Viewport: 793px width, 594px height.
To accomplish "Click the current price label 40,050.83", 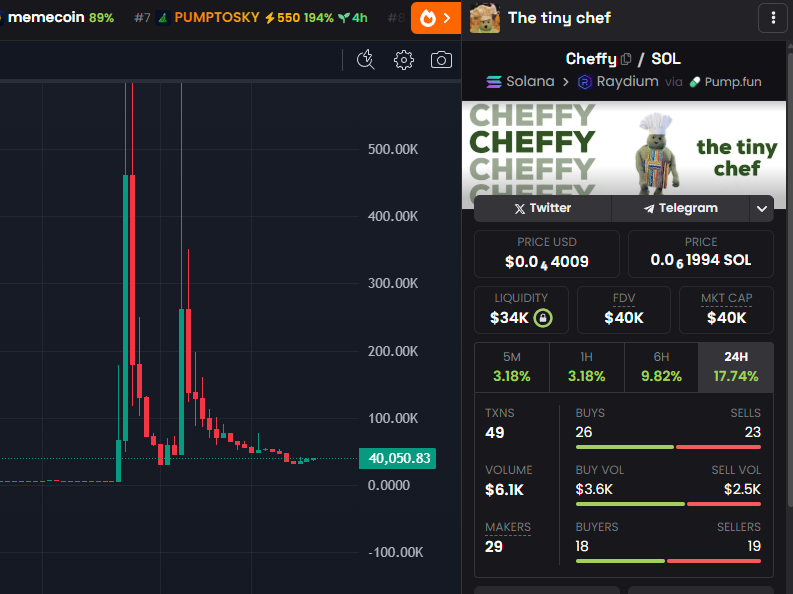I will [x=398, y=459].
